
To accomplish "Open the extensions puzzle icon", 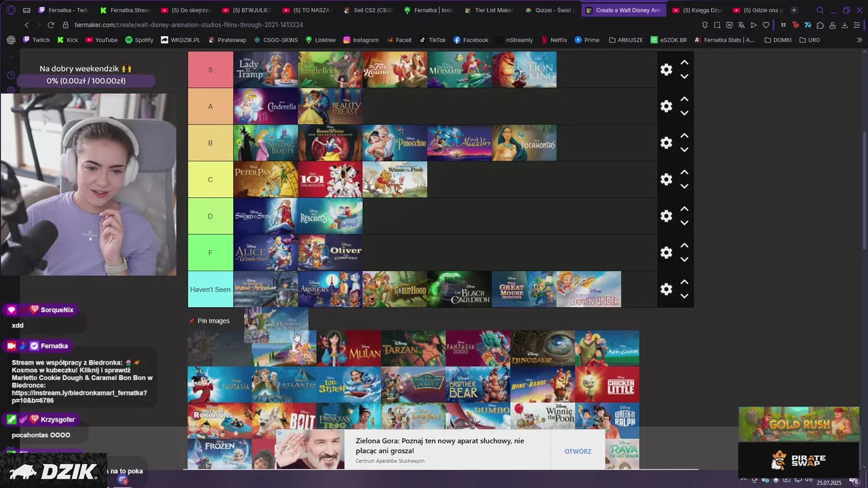I will (x=820, y=25).
